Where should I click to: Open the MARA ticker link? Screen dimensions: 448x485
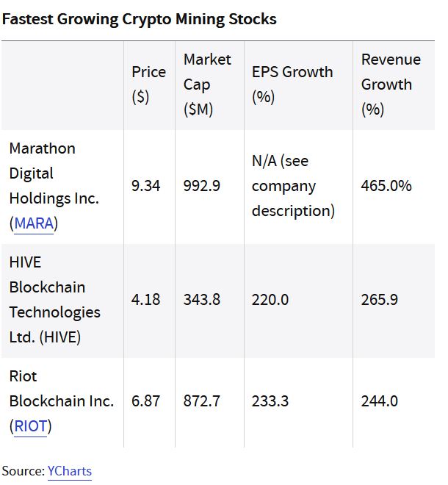(x=34, y=223)
